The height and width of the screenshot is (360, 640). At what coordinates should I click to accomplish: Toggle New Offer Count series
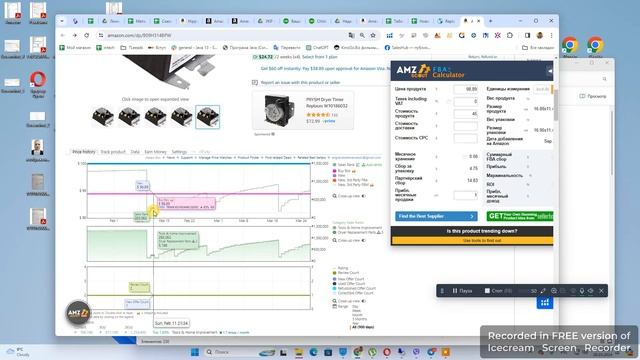tap(349, 279)
